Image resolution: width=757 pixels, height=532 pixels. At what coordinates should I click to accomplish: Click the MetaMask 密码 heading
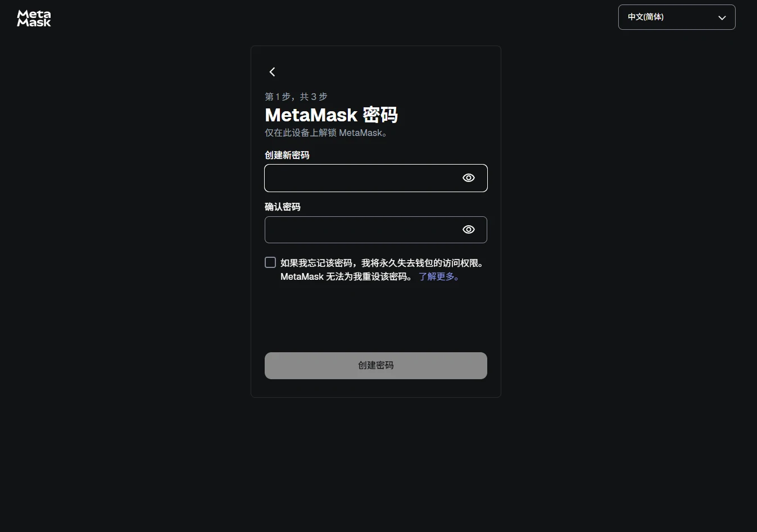[x=332, y=115]
